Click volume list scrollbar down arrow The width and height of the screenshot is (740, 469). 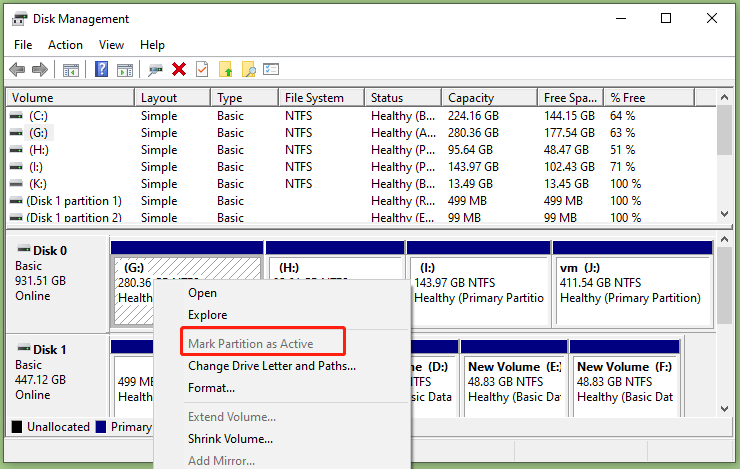pyautogui.click(x=724, y=214)
